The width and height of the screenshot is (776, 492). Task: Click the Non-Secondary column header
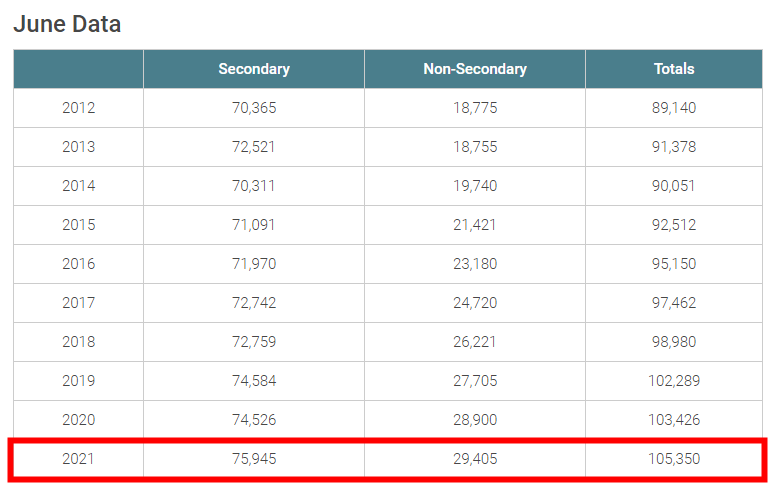click(x=475, y=69)
